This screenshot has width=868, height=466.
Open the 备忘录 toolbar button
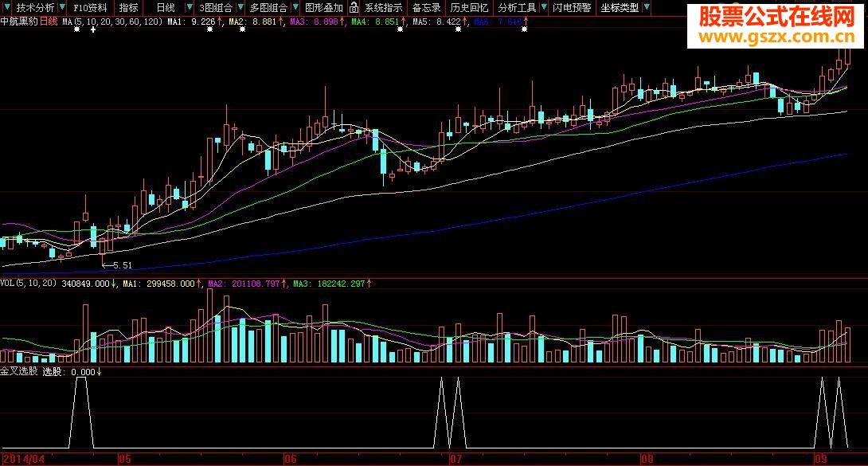(x=426, y=8)
